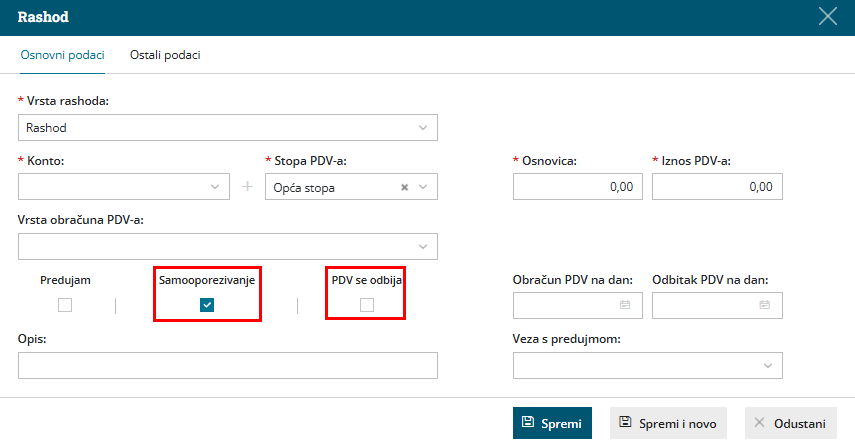The image size is (855, 445).
Task: Expand the Stopa PDV-a dropdown arrow
Action: [423, 187]
